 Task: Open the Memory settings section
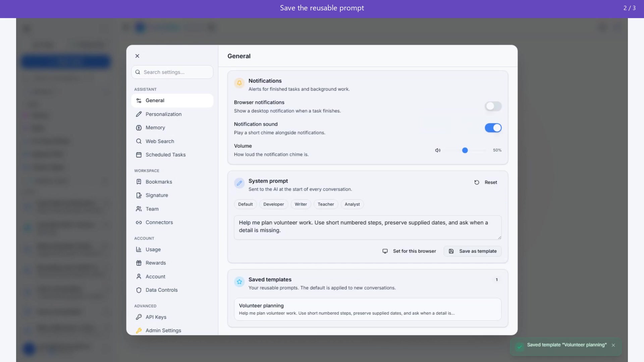click(172, 128)
